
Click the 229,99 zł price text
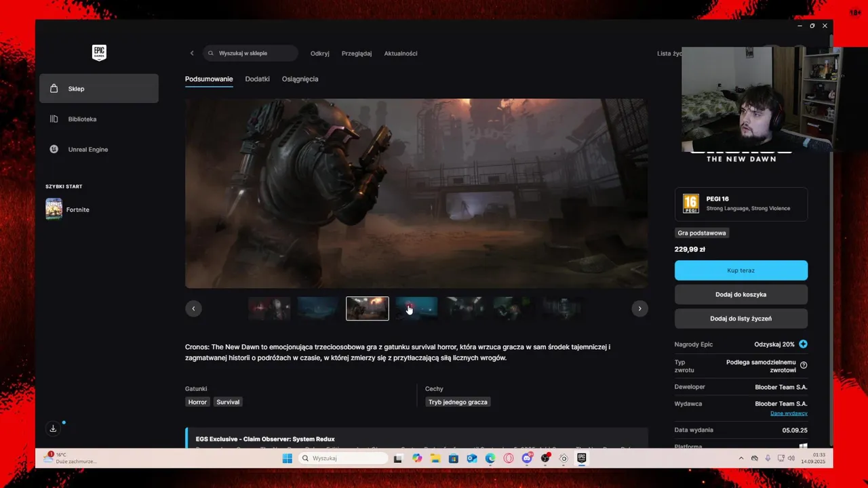(690, 249)
